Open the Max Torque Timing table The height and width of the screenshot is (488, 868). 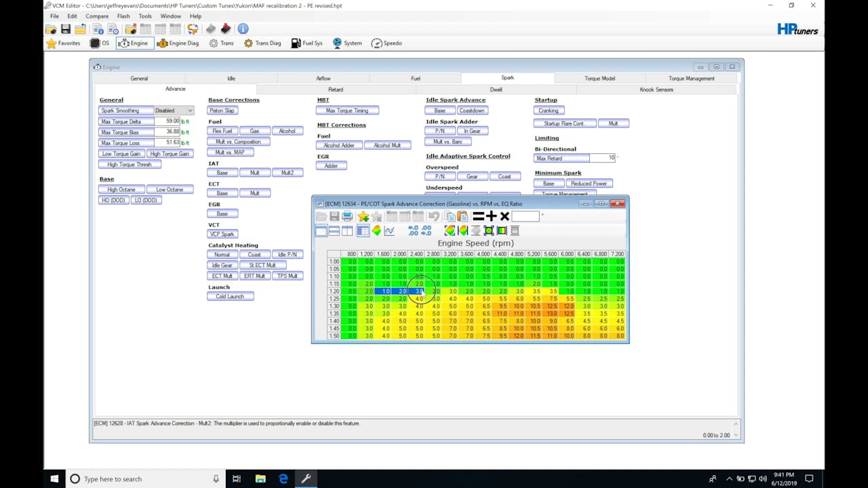(x=347, y=110)
